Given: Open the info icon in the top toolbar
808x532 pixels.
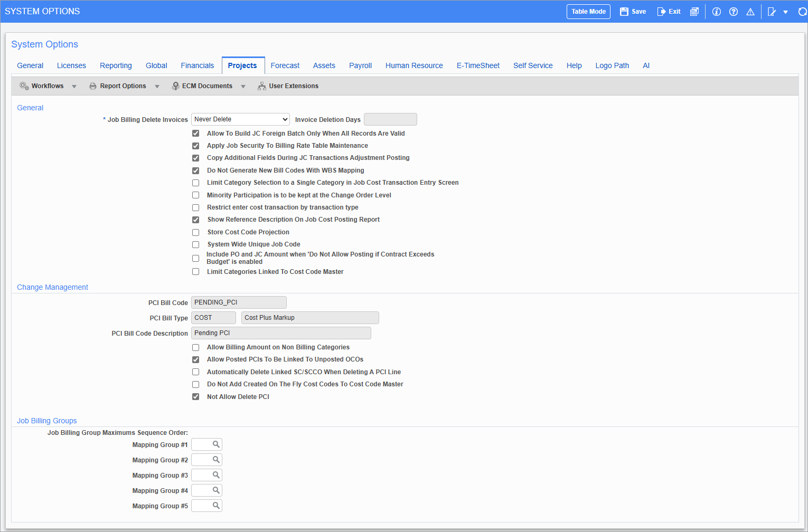Looking at the screenshot, I should pos(716,11).
